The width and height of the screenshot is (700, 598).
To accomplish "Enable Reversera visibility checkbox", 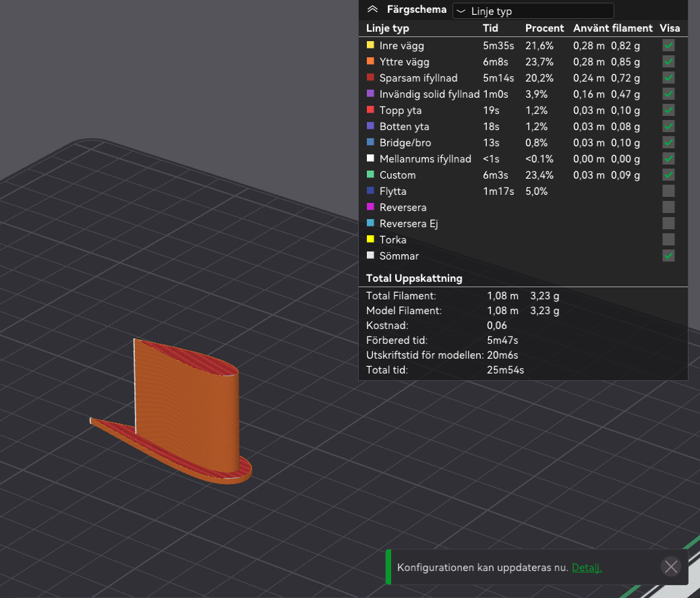I will click(x=668, y=207).
